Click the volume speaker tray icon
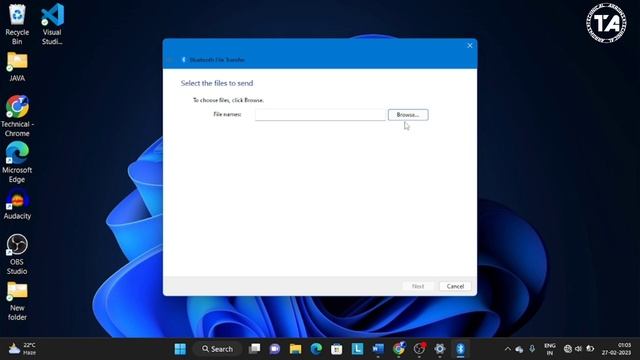This screenshot has width=640, height=360. [578, 349]
